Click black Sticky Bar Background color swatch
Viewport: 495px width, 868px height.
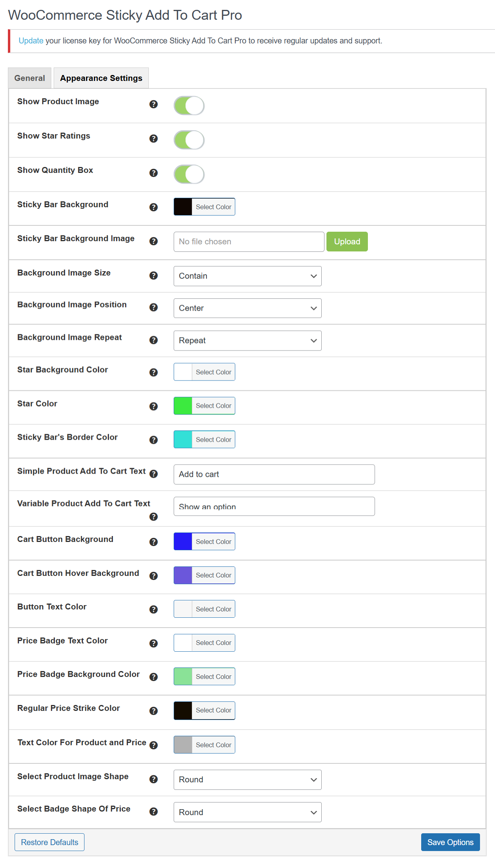tap(183, 207)
